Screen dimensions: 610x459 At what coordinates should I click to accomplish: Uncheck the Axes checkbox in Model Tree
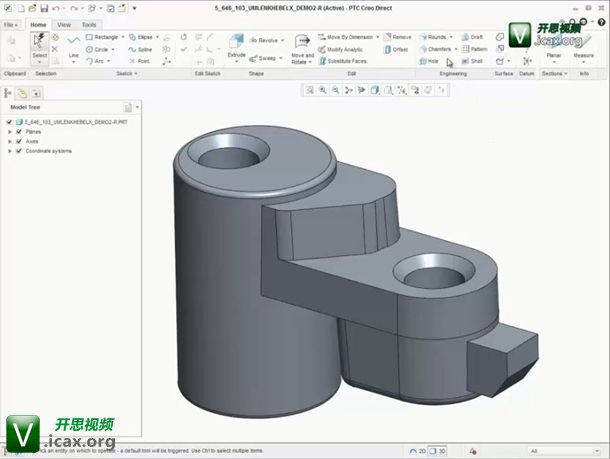pyautogui.click(x=19, y=141)
